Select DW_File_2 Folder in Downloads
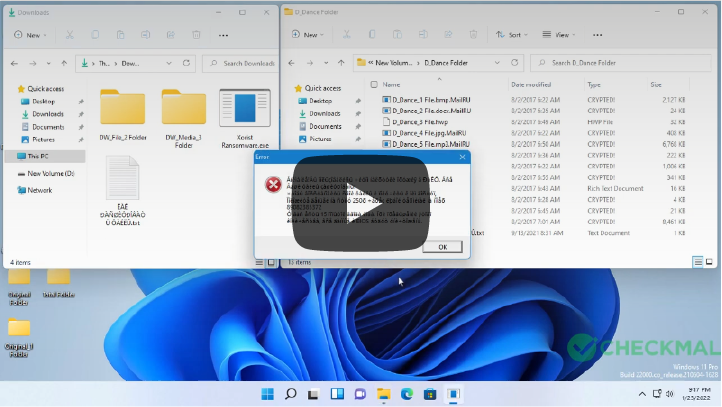 [x=123, y=115]
